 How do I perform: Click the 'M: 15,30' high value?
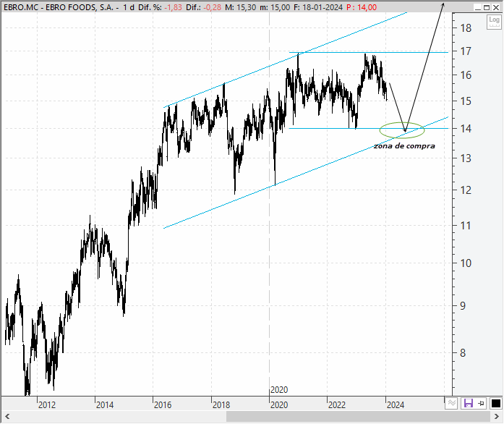coord(240,7)
